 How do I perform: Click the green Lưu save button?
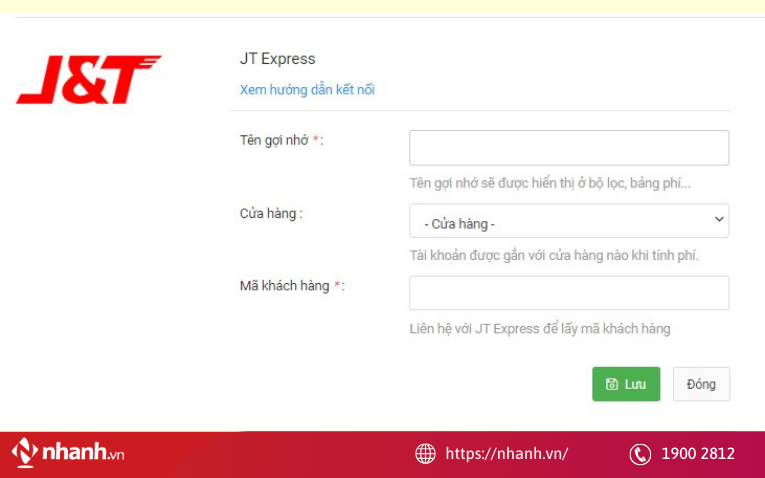(x=626, y=384)
